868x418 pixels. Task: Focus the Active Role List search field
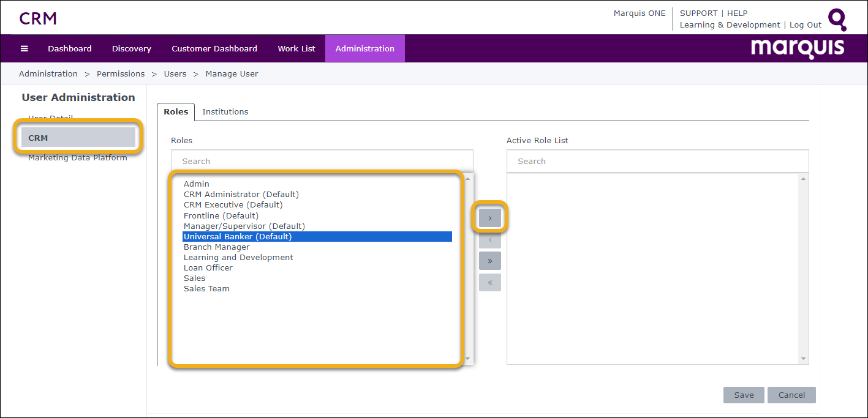(658, 161)
